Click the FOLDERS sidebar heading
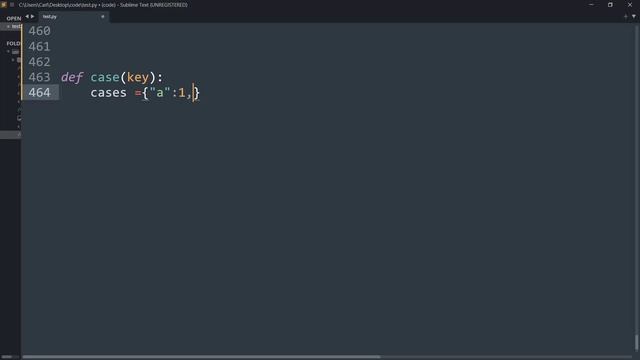The width and height of the screenshot is (640, 360). point(13,43)
